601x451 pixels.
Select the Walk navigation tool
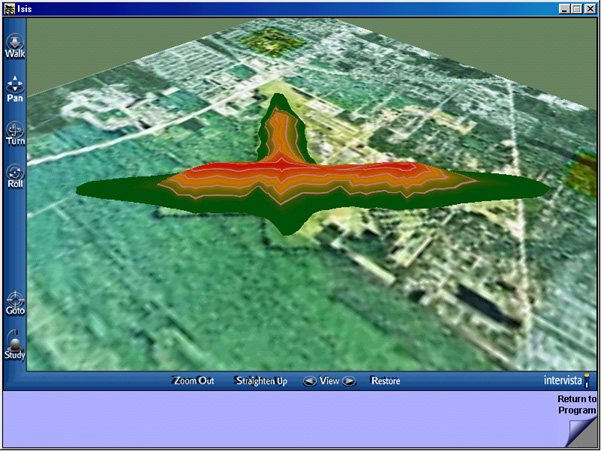(15, 46)
